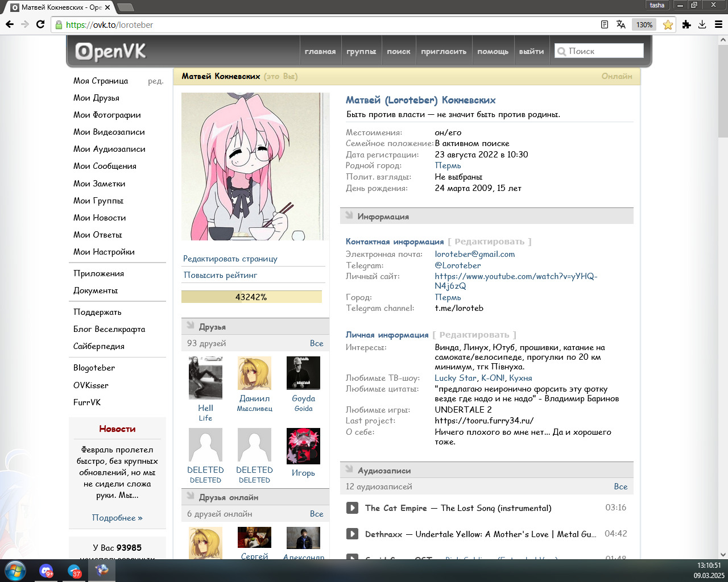
Task: Click the yellow bookmark star icon
Action: pos(668,24)
